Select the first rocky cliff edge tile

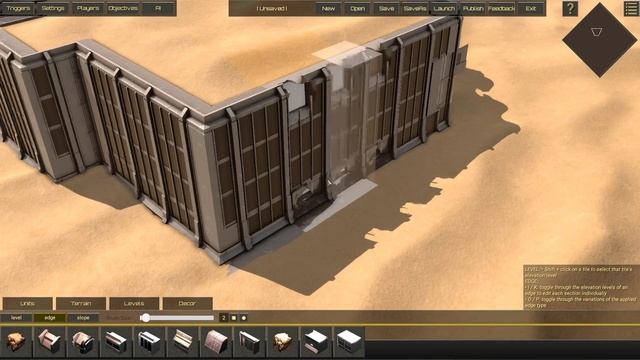click(x=16, y=342)
